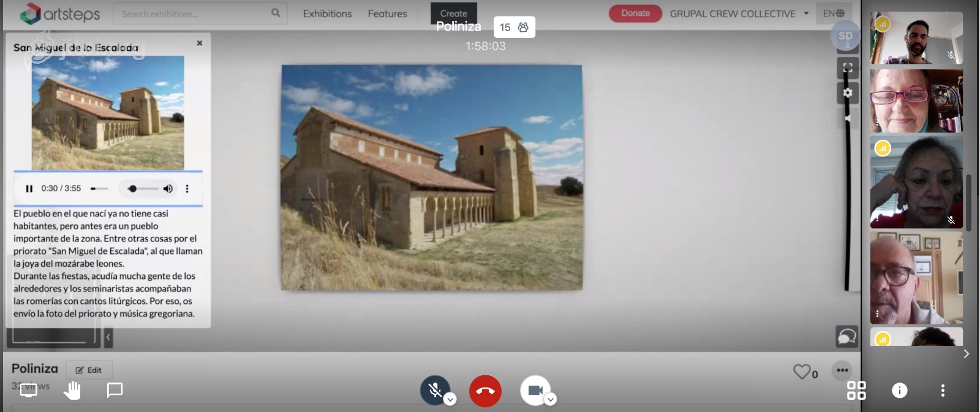This screenshot has height=412, width=980.
Task: Open the Features menu item
Action: pyautogui.click(x=387, y=13)
